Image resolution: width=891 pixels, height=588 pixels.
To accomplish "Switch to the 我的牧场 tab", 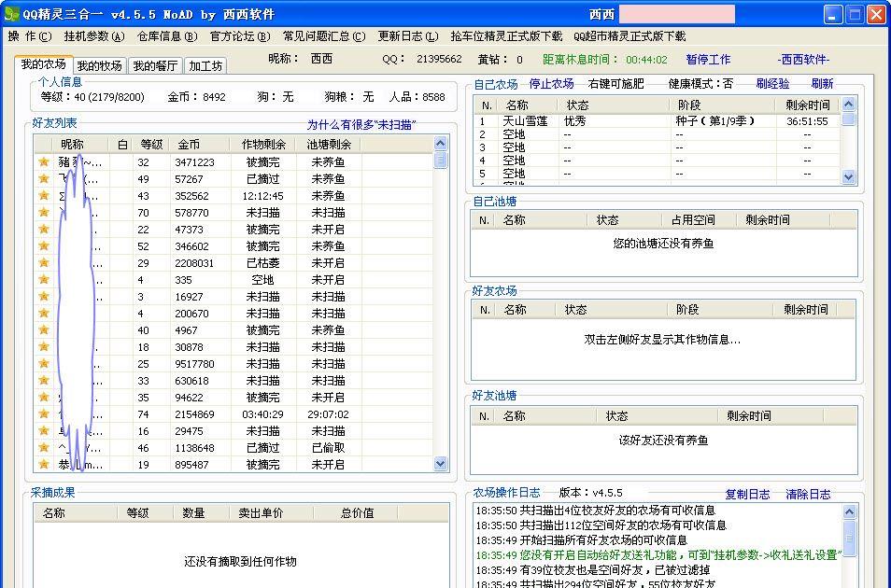I will [x=99, y=66].
